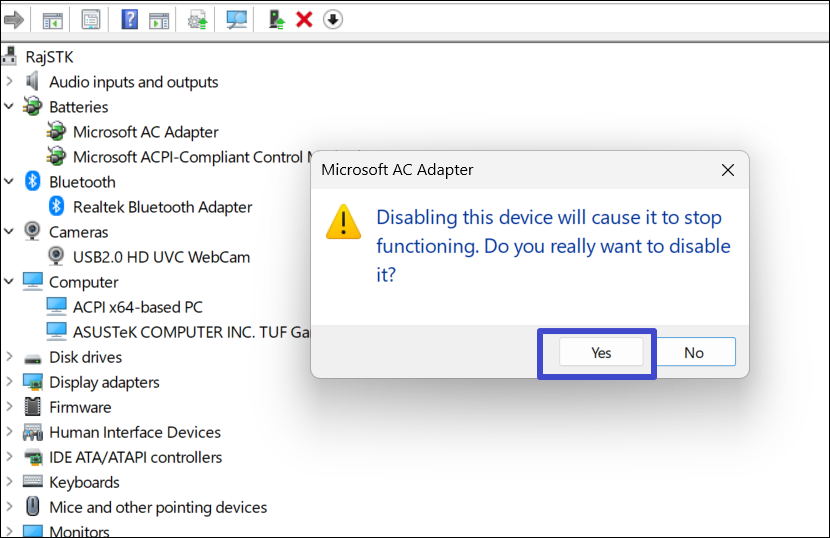This screenshot has height=538, width=830.
Task: Expand the Audio inputs and outputs category
Action: tap(10, 82)
